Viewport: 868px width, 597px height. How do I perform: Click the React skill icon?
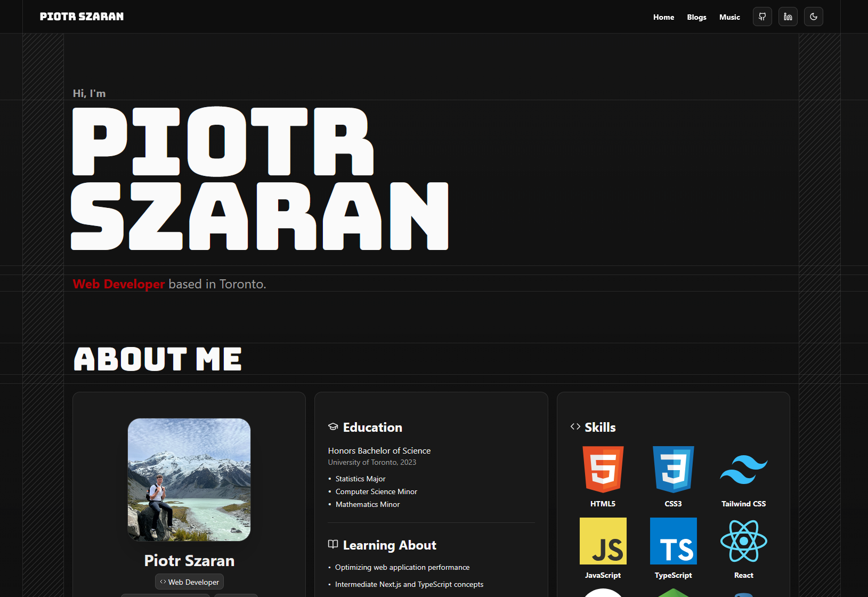click(x=743, y=541)
